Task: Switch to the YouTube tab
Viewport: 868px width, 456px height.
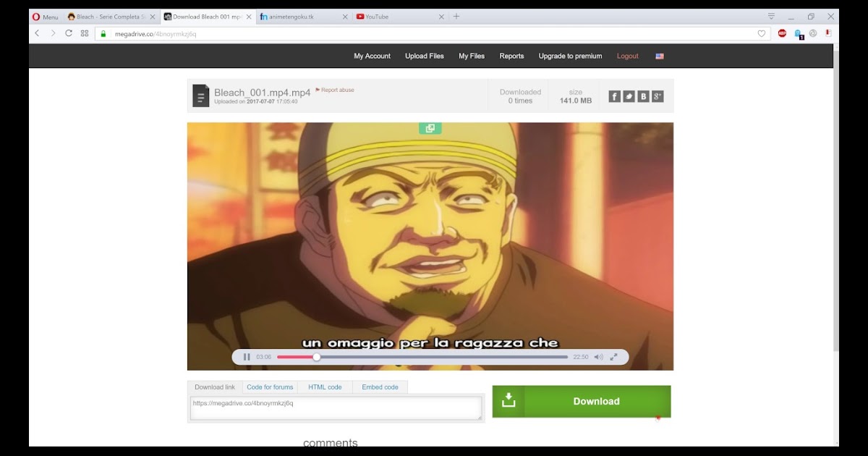Action: tap(399, 17)
